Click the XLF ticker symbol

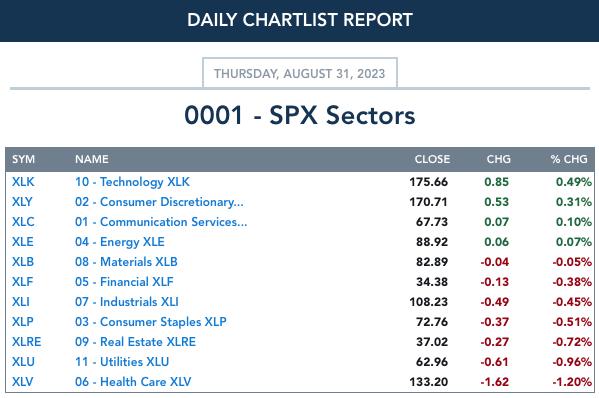pos(23,282)
